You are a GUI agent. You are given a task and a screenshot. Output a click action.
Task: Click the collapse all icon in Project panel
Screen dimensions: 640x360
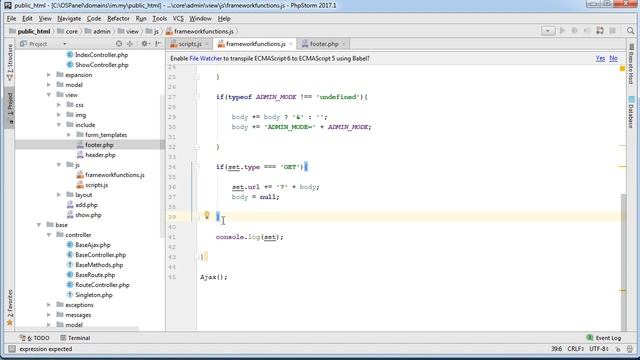[x=130, y=44]
